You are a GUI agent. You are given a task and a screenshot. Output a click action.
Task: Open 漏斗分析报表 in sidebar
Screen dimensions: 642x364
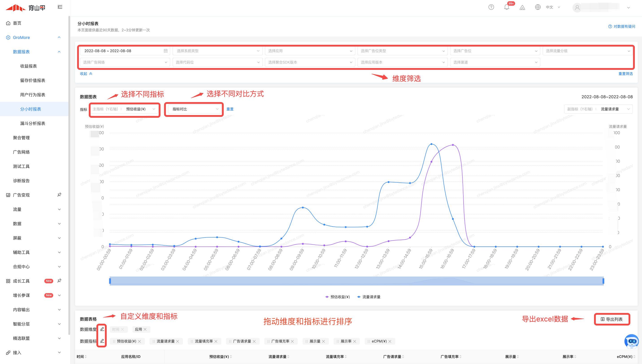click(x=33, y=123)
